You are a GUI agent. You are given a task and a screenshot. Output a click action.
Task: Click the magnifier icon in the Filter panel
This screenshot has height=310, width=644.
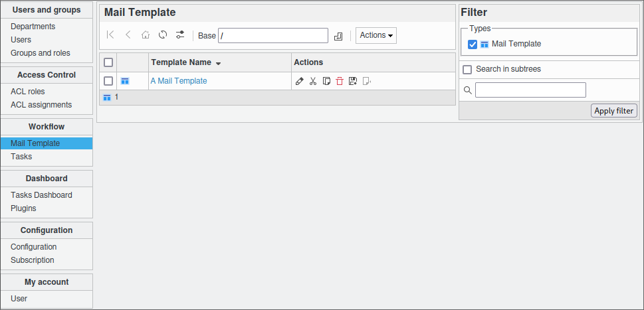click(467, 90)
